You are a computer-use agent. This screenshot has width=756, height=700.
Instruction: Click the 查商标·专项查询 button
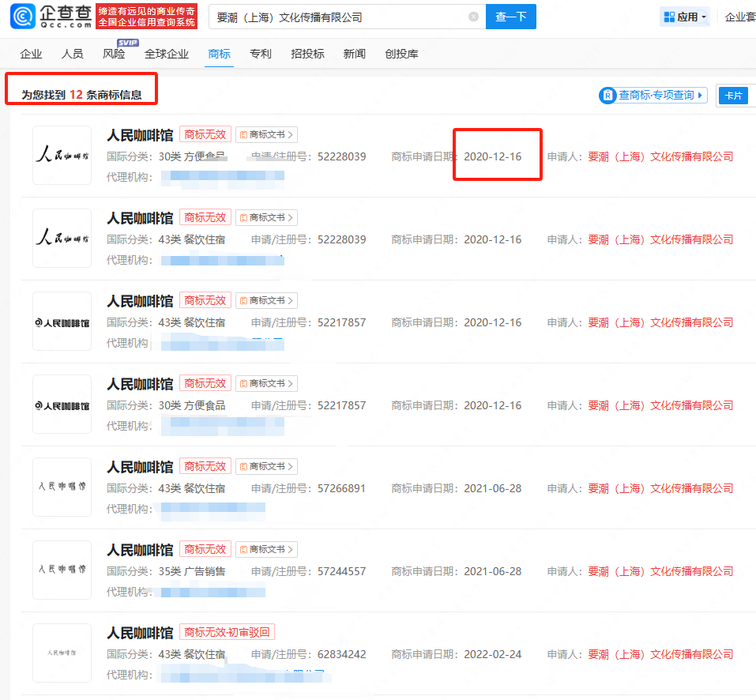coord(653,95)
